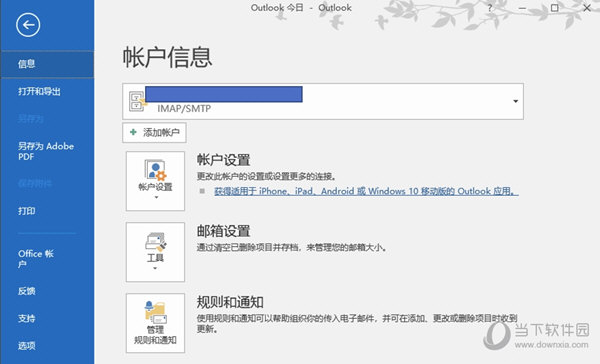Open the 工具 mailbox cleanup dropdown
The image size is (600, 364).
[155, 252]
